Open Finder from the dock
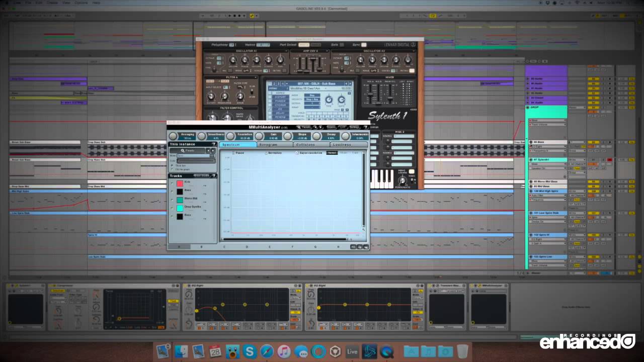The image size is (644, 362). tap(181, 351)
